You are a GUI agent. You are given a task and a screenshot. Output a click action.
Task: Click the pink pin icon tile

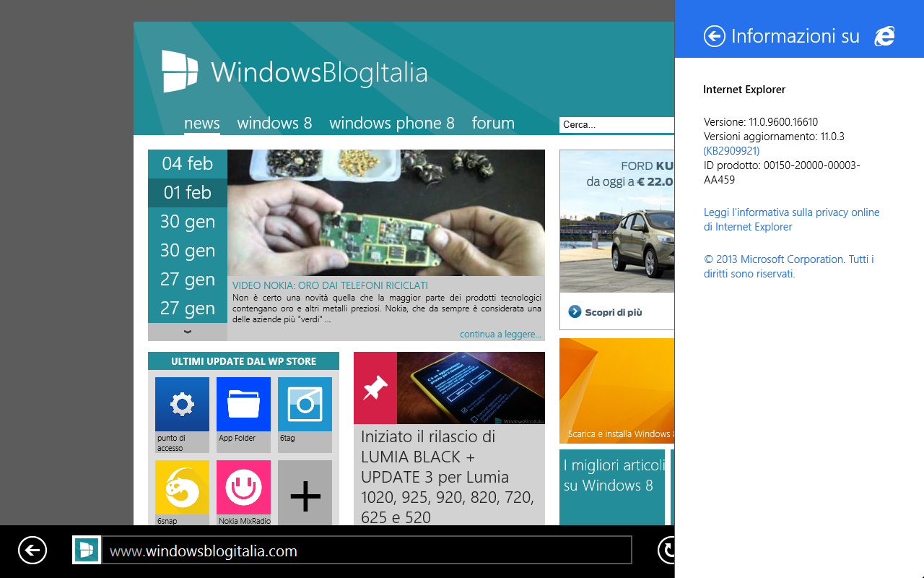click(x=375, y=388)
